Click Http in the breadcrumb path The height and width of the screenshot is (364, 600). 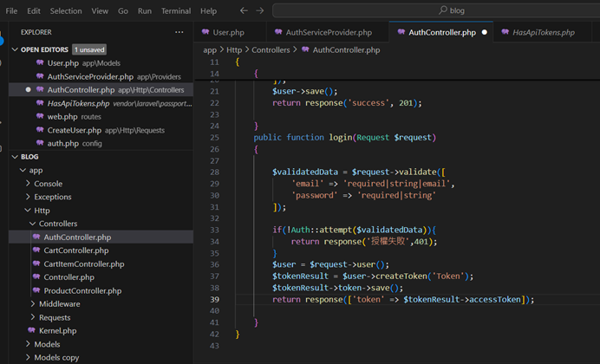235,50
